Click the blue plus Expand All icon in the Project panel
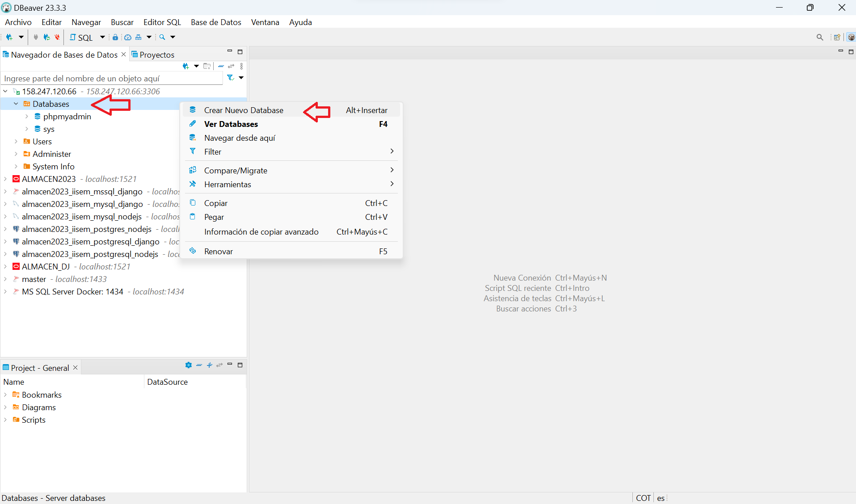The height and width of the screenshot is (504, 856). coord(209,365)
